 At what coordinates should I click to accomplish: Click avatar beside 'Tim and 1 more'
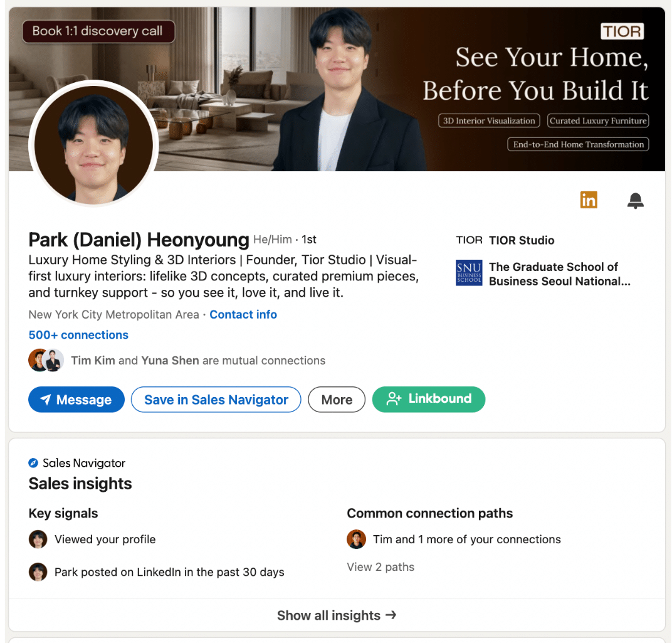(356, 539)
